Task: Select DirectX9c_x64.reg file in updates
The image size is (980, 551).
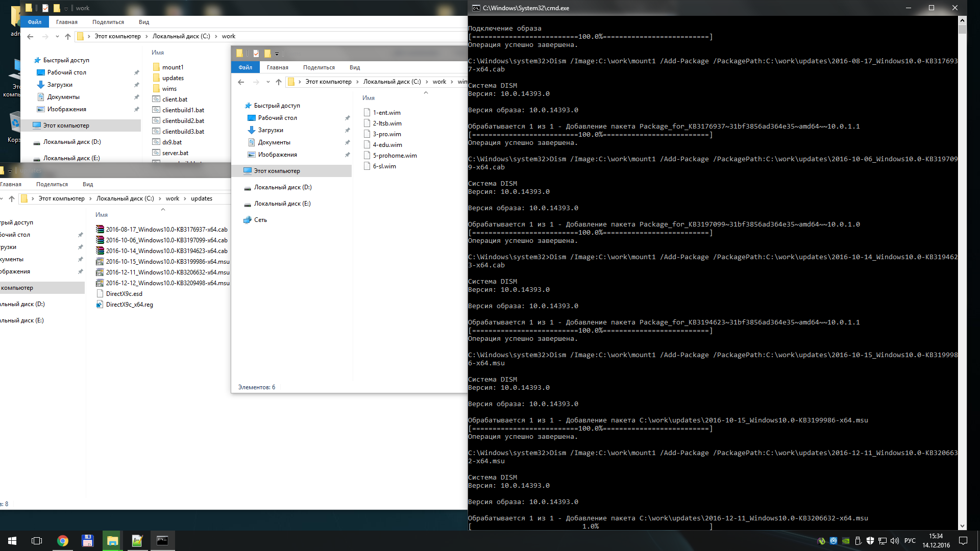Action: click(x=125, y=305)
